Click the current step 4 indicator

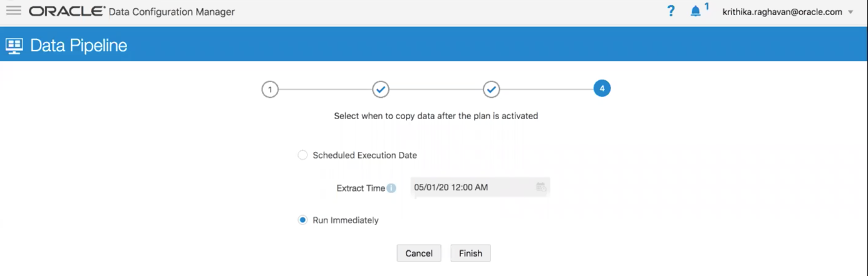(602, 89)
